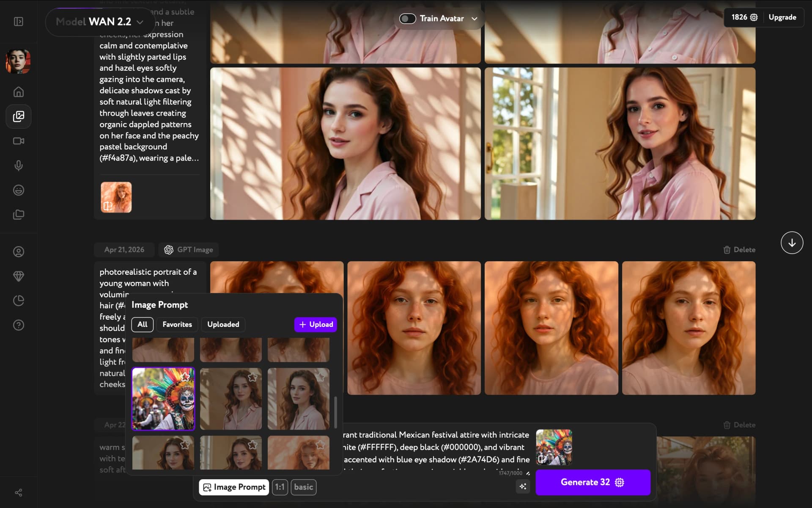
Task: Switch to the Favorites tab
Action: coord(177,324)
